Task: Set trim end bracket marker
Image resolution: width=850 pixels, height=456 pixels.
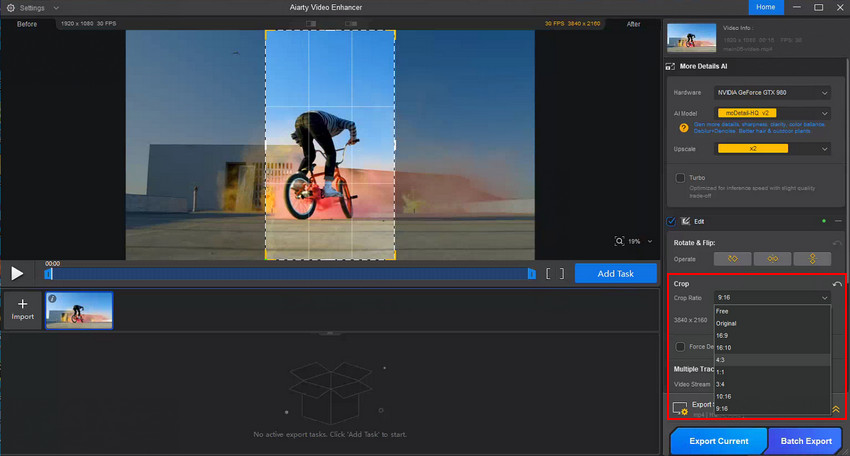Action: coord(562,274)
